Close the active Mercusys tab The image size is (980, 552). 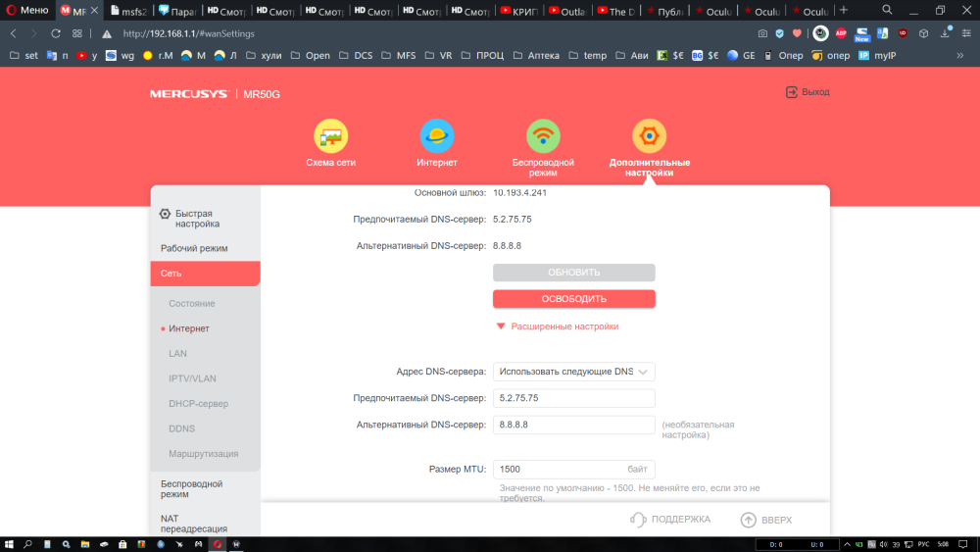click(x=94, y=11)
